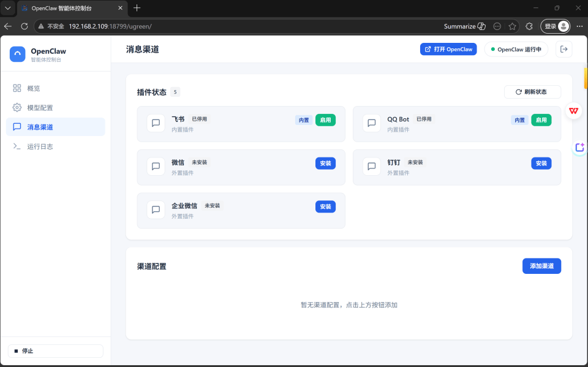Close the OpenClaw 智能体控制台 tab

click(120, 8)
